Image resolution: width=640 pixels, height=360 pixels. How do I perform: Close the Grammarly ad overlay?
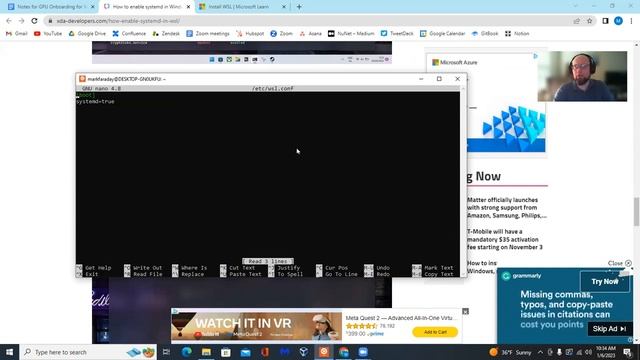619,263
